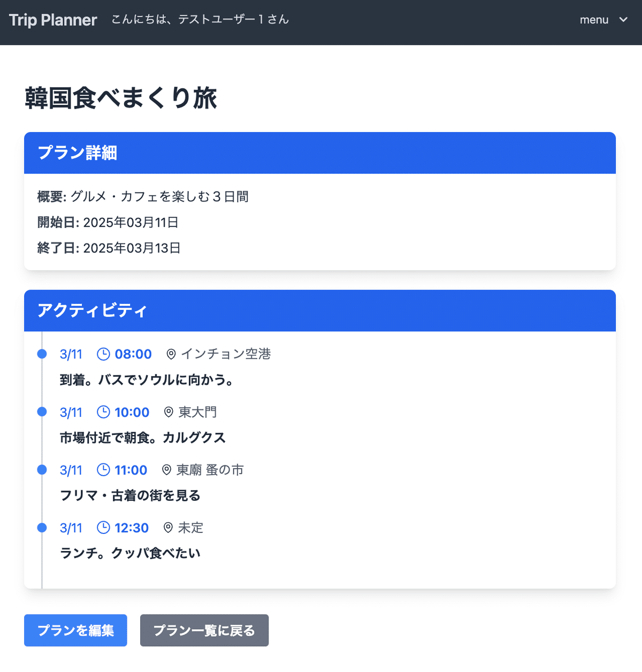Screen dimensions: 642x672
Task: Select the 08:00 activity timeline dot
Action: 42,354
